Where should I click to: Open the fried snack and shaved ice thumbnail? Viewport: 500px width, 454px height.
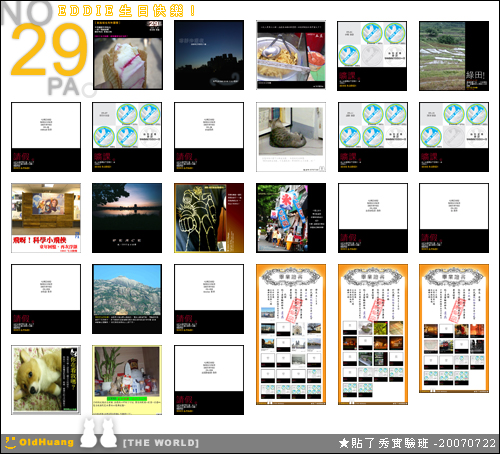pyautogui.click(x=291, y=55)
